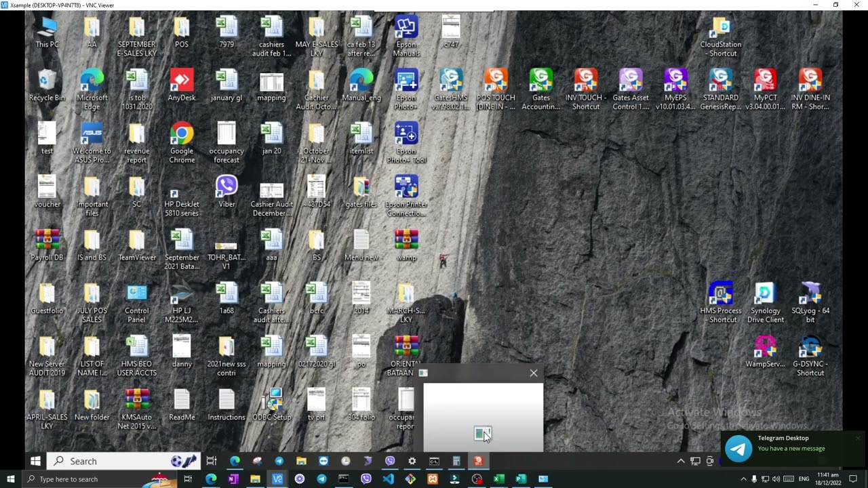The width and height of the screenshot is (868, 488).
Task: Open Epson Printer Connection icon
Action: point(406,197)
